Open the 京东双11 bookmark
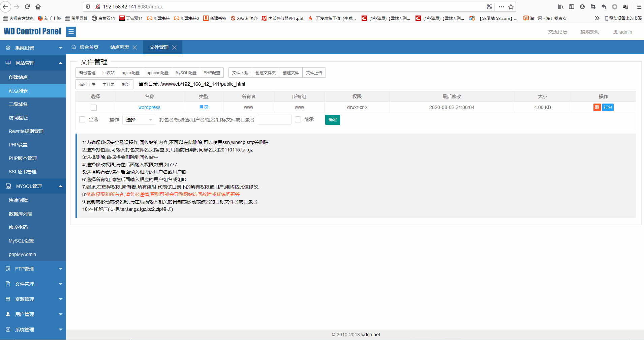This screenshot has width=644, height=340. click(x=103, y=18)
